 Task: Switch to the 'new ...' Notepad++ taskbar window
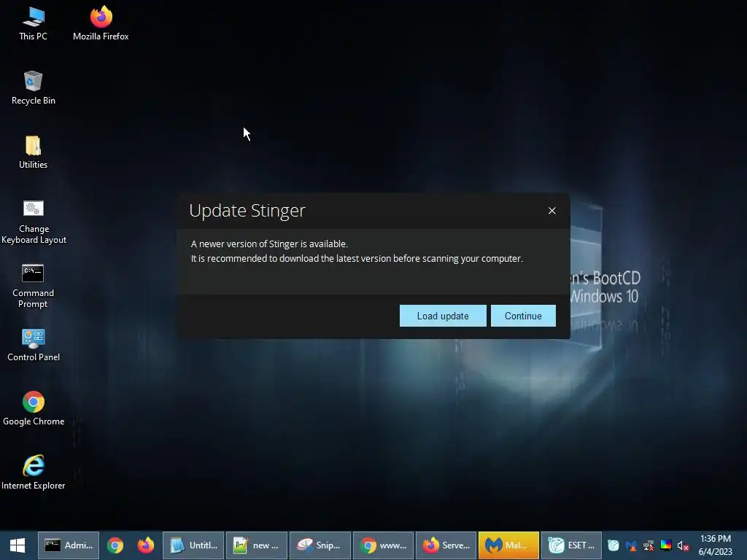(x=256, y=545)
